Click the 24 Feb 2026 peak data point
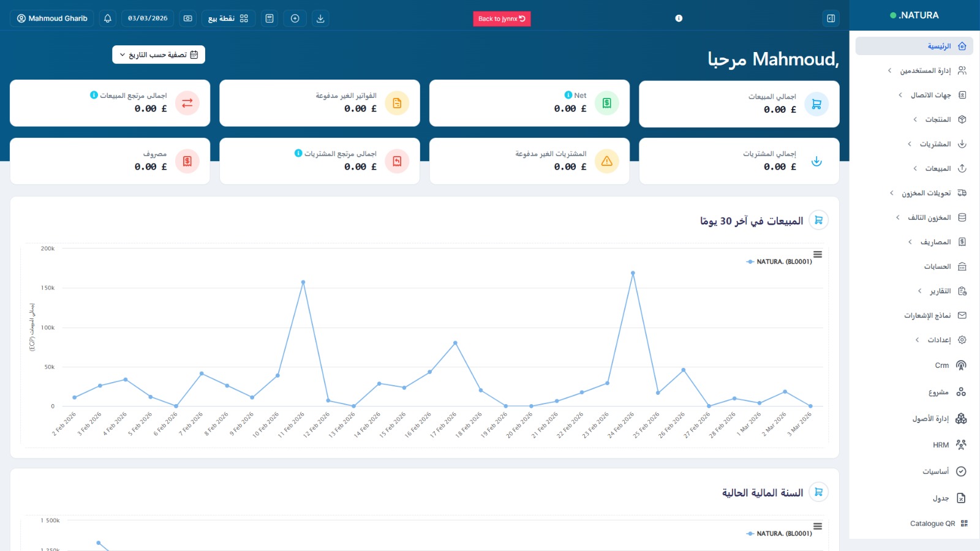Image resolution: width=980 pixels, height=551 pixels. [x=633, y=273]
